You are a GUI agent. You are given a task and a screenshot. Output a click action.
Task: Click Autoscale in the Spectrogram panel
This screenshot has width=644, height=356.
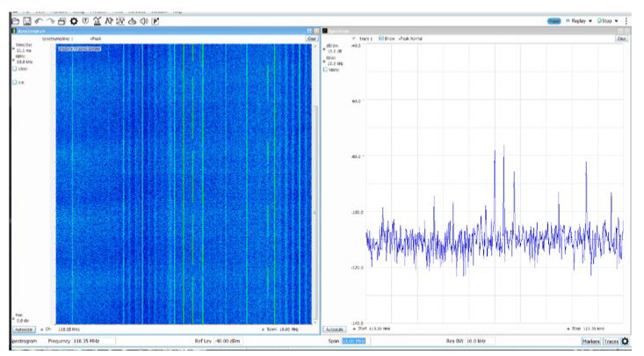[x=24, y=329]
